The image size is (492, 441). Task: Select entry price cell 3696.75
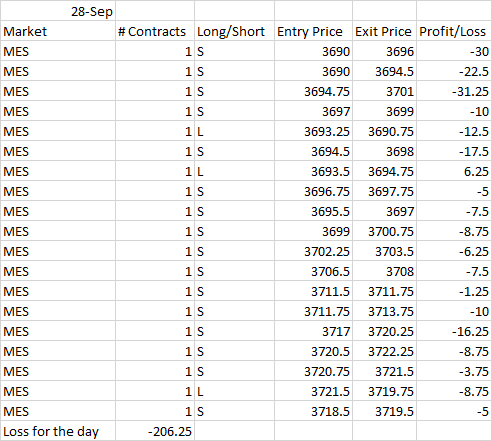(x=313, y=191)
